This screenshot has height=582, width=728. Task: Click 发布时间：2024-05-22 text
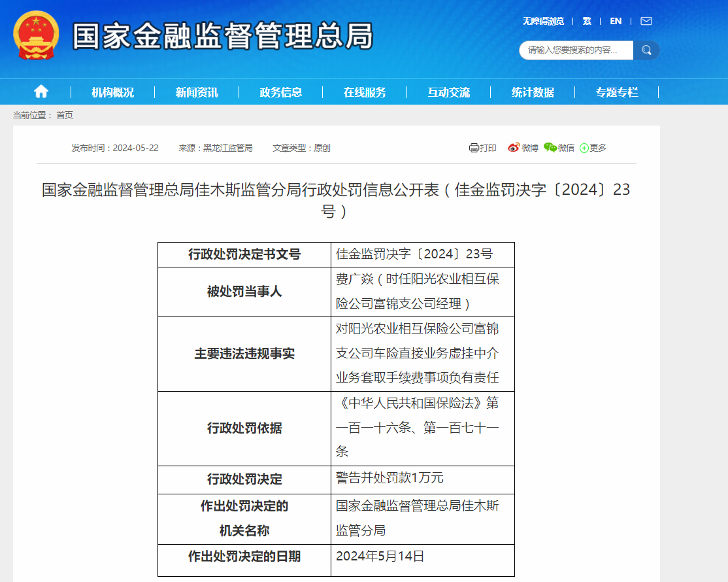[x=114, y=148]
